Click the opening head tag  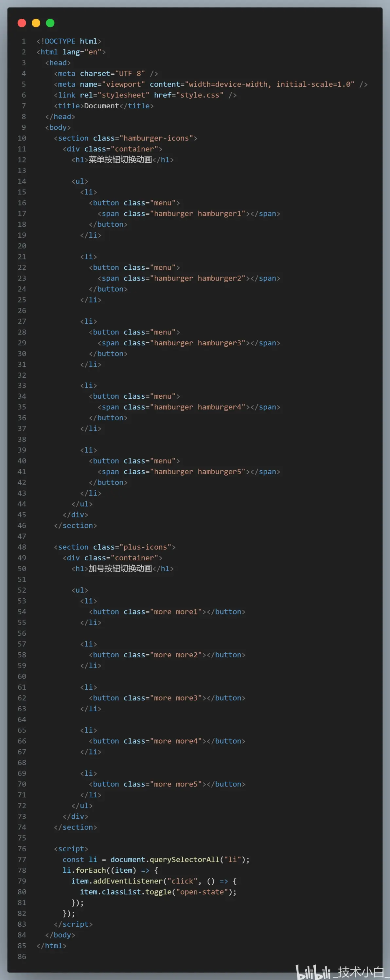[x=58, y=63]
